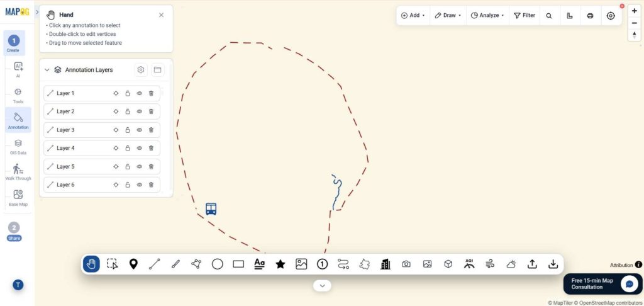644x306 pixels.
Task: Close the Hand tool tips panel
Action: [x=162, y=15]
